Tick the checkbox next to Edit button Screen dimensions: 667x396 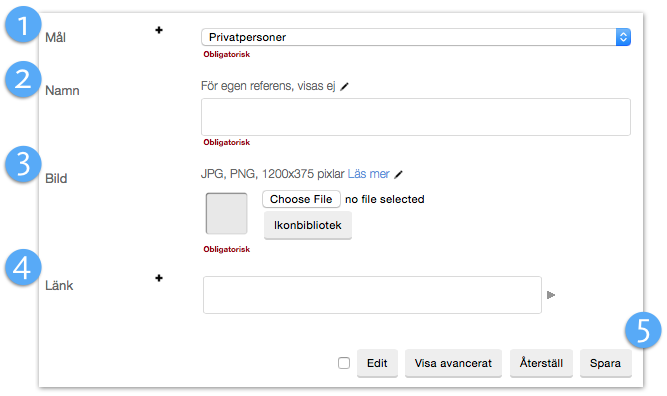point(344,363)
